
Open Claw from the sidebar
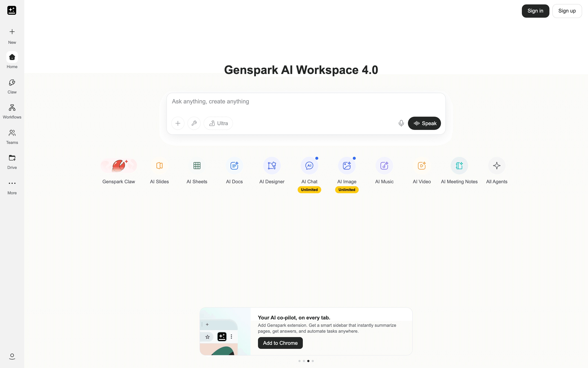pyautogui.click(x=12, y=86)
